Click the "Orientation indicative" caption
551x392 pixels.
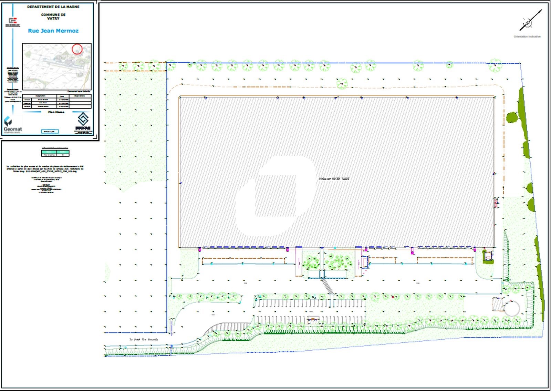tap(527, 37)
